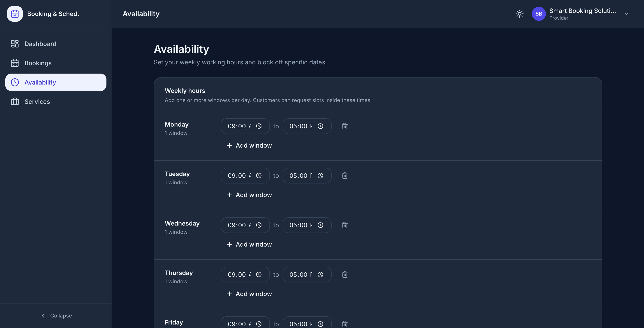
Task: Add a window for Tuesday
Action: coord(249,195)
